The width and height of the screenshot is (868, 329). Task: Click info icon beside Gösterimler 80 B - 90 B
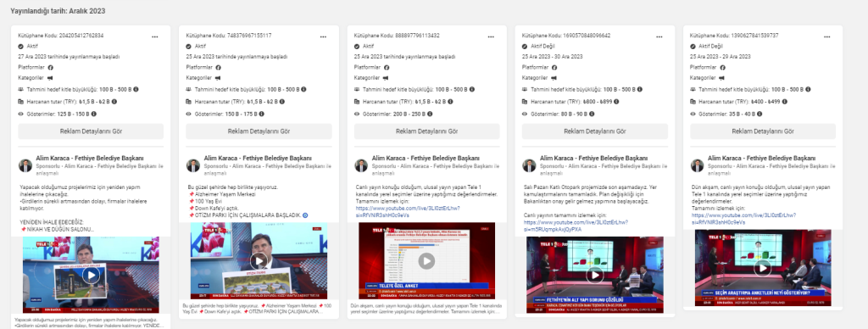pos(592,114)
